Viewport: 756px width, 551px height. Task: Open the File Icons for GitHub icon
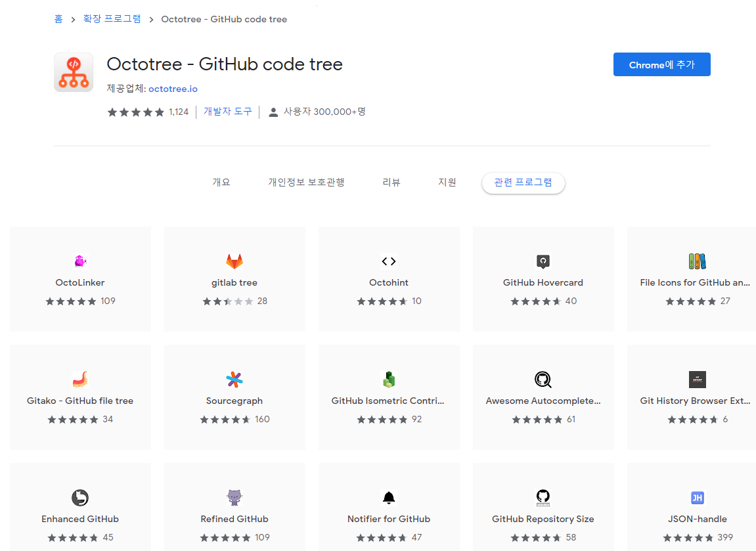coord(697,261)
